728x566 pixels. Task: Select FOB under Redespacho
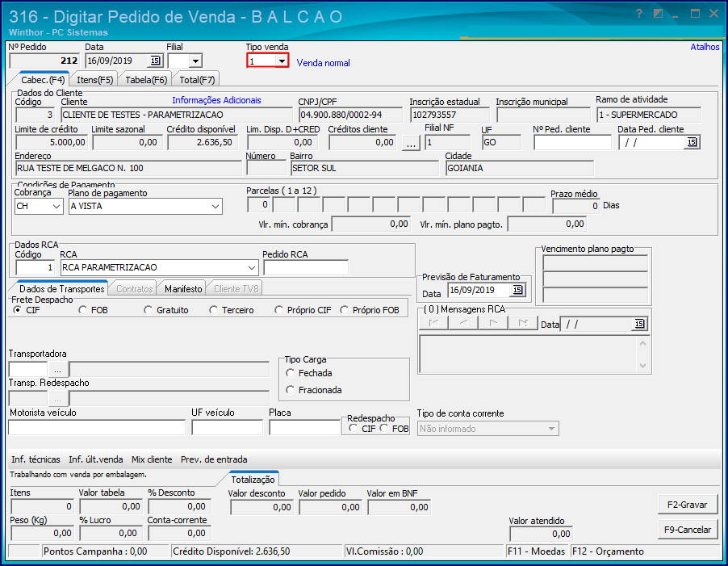384,428
